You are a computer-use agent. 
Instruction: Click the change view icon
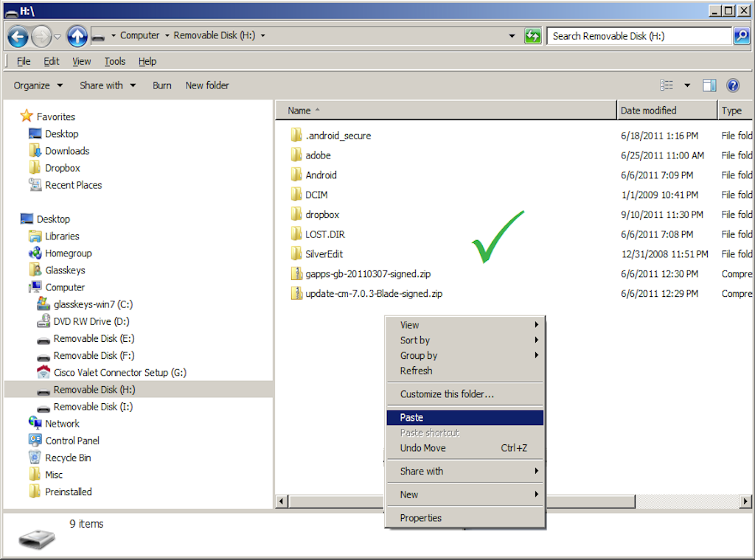pyautogui.click(x=667, y=85)
